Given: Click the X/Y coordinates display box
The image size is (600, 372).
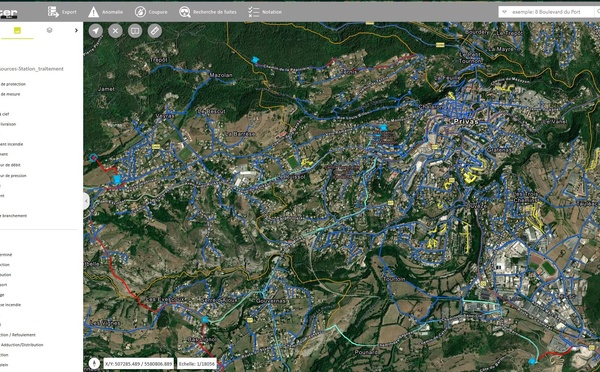Looking at the screenshot, I should (139, 364).
